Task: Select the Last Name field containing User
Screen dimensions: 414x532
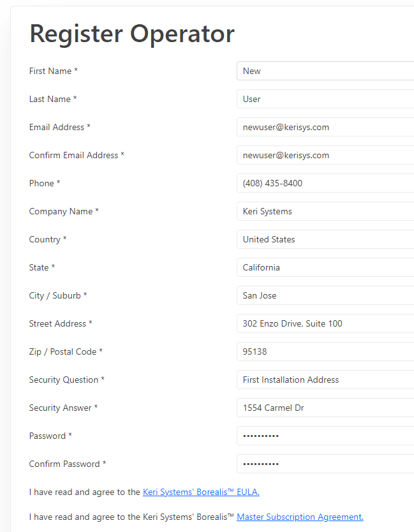Action: click(x=325, y=99)
